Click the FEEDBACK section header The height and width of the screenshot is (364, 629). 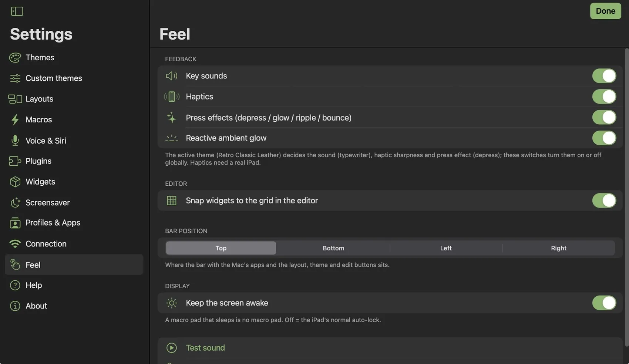click(x=181, y=59)
